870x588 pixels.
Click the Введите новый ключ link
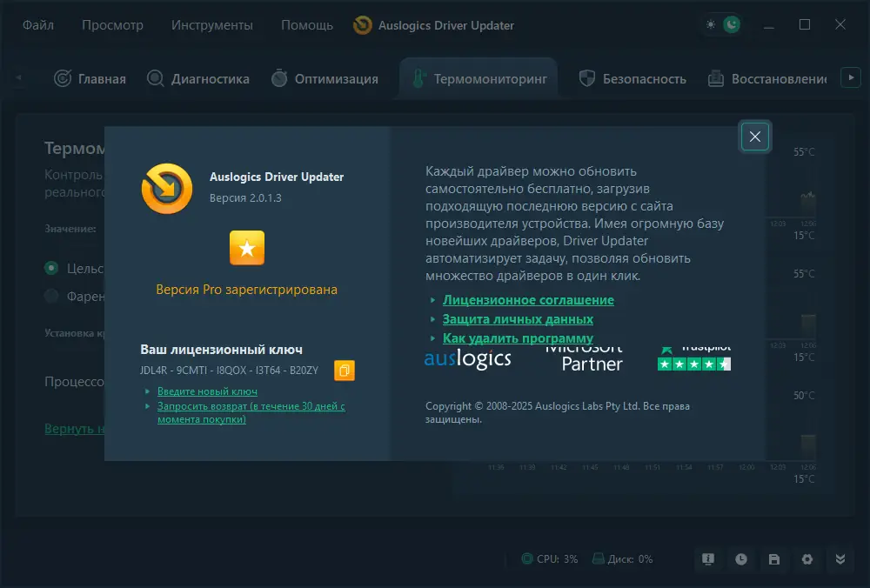pyautogui.click(x=208, y=391)
